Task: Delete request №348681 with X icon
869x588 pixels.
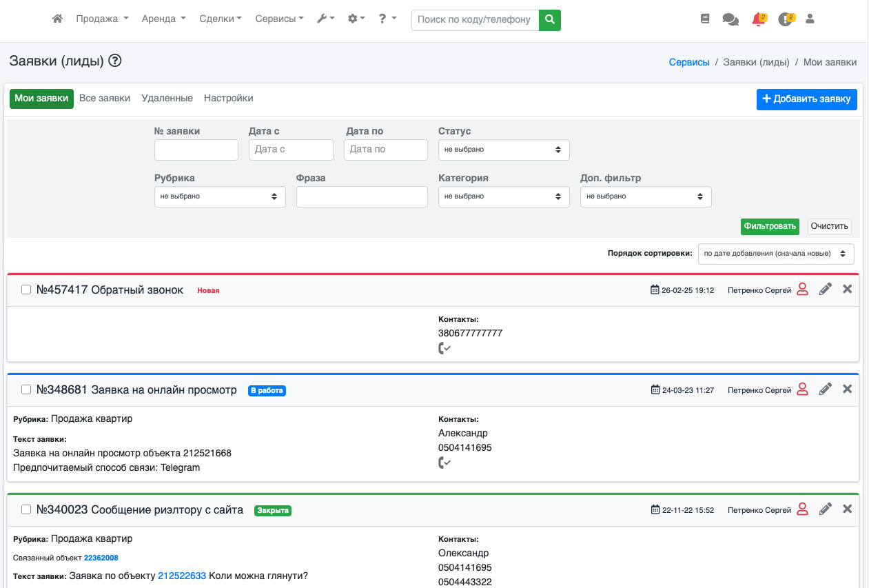Action: click(x=847, y=389)
